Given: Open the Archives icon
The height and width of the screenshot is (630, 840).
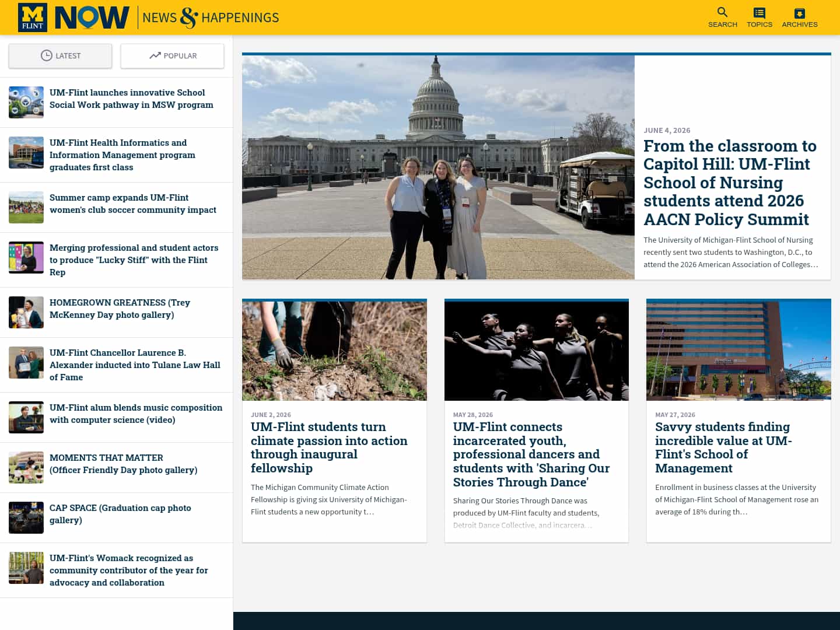Looking at the screenshot, I should point(800,17).
